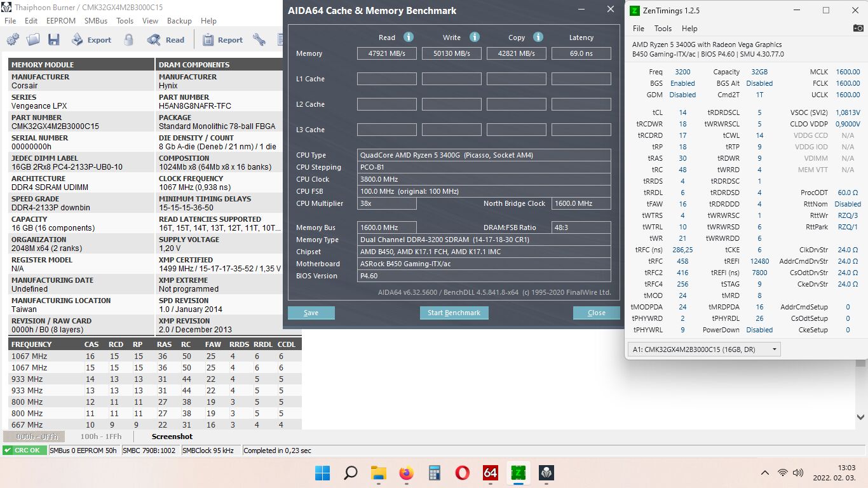Click the Save button in AIDA64 benchmark
Screen dimensions: 868x488
[311, 313]
